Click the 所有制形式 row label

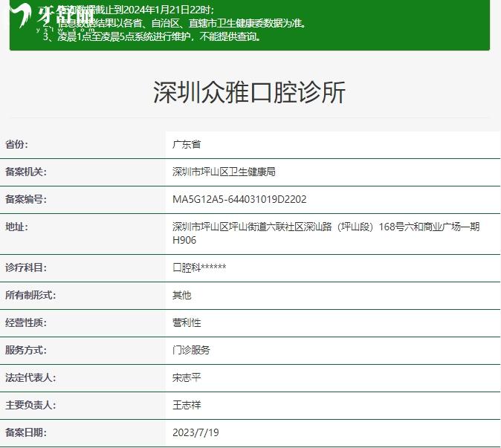(x=30, y=295)
